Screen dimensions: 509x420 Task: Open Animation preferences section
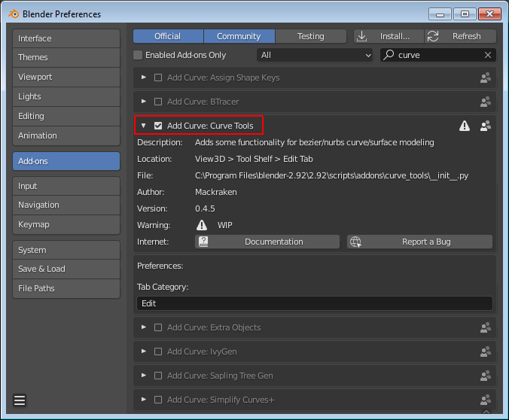66,135
